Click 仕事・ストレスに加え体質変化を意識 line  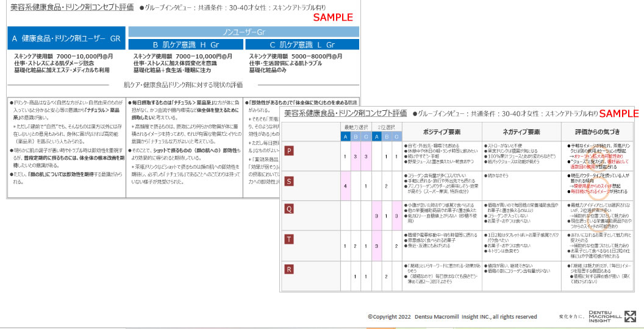pyautogui.click(x=175, y=63)
